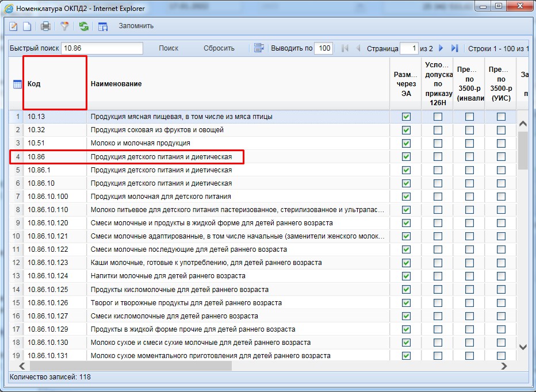Select code cell 10.32
Image resolution: width=536 pixels, height=392 pixels.
(55, 130)
